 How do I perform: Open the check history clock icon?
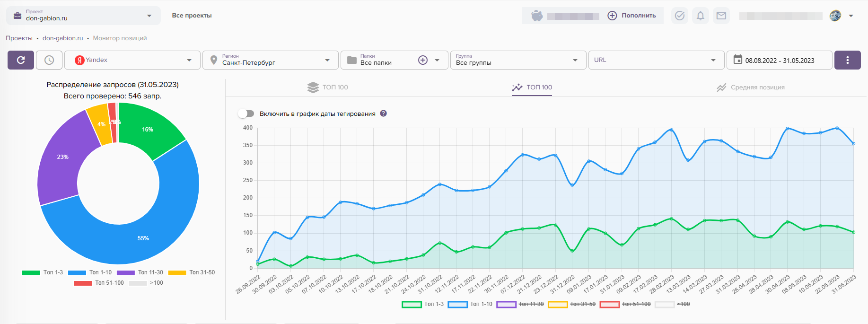(x=49, y=60)
